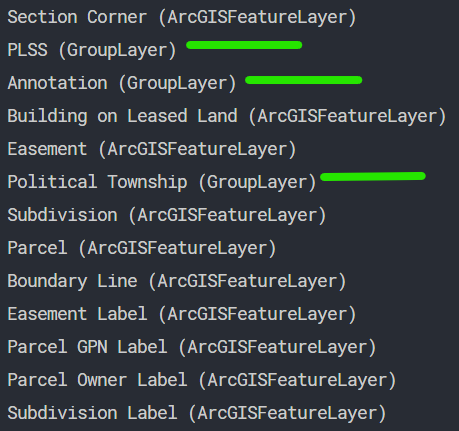
Task: Click the Parcel ArcGISFeatureLayer entry
Action: 142,248
